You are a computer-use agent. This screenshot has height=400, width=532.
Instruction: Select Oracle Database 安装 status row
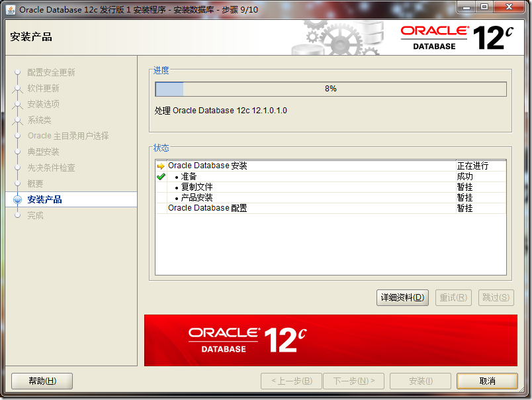pos(330,166)
